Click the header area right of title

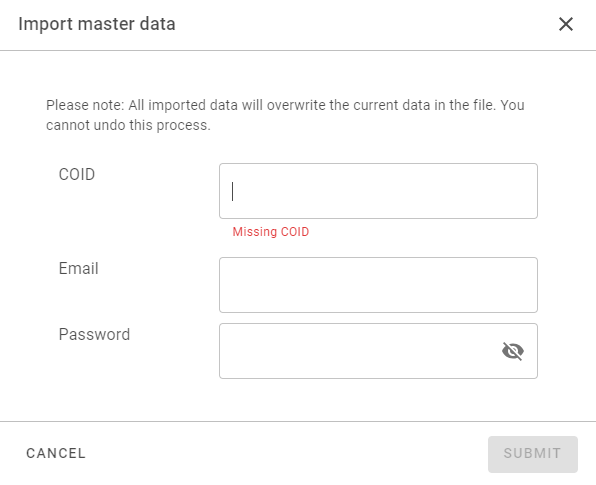point(361,24)
